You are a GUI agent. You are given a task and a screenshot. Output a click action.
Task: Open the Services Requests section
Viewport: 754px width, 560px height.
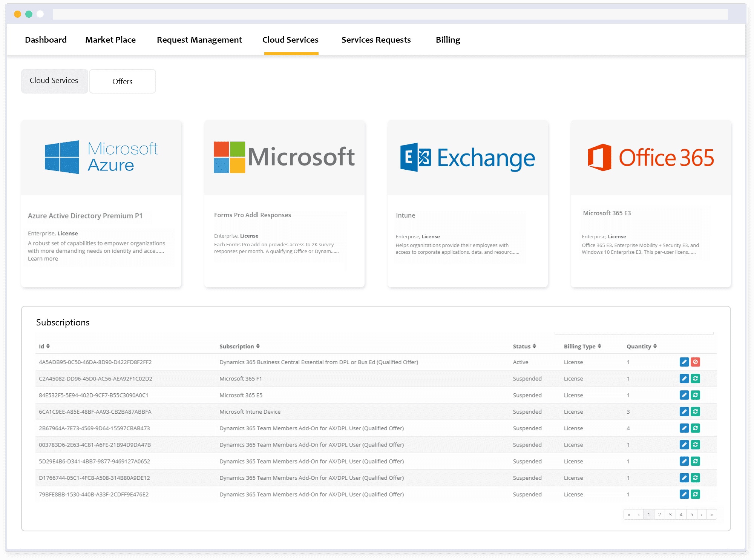376,40
